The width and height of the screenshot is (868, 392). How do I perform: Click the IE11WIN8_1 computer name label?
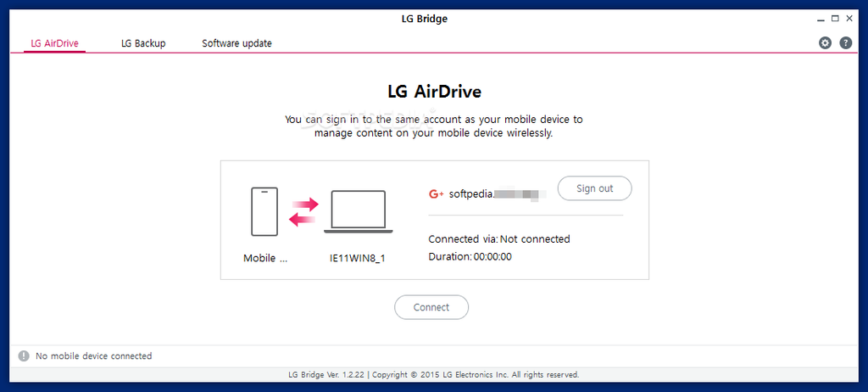coord(358,258)
